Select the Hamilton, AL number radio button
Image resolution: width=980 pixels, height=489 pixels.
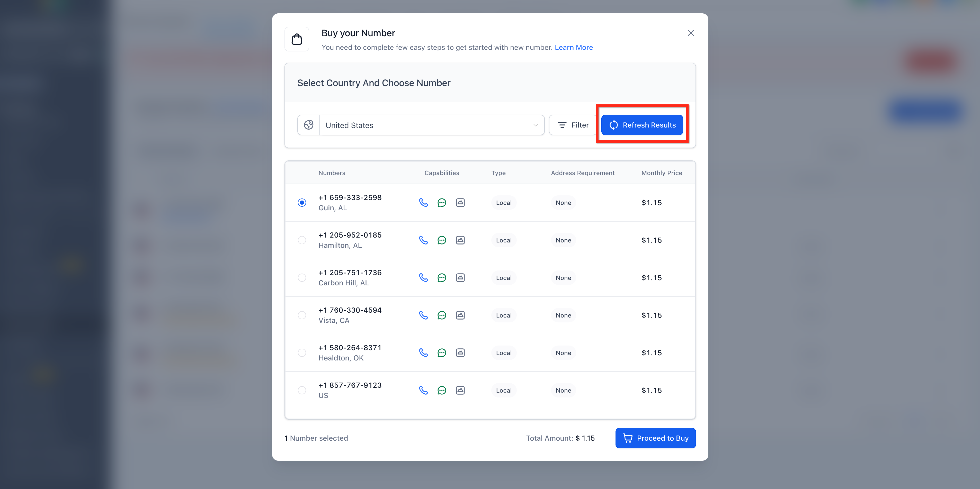pos(302,240)
